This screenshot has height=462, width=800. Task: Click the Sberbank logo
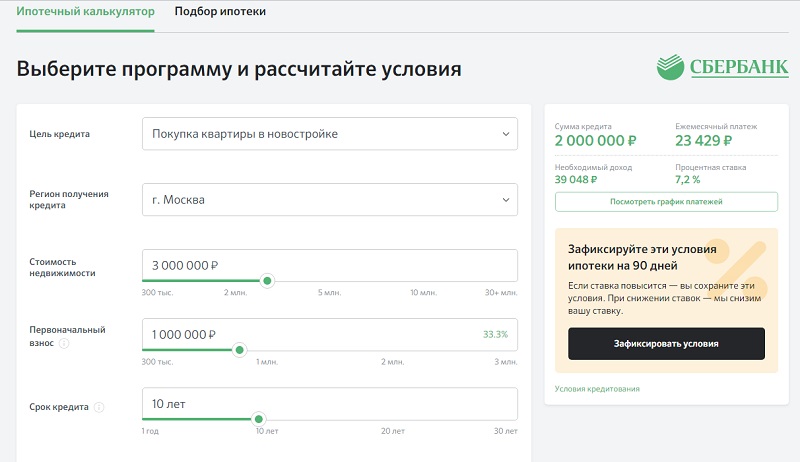coord(716,68)
